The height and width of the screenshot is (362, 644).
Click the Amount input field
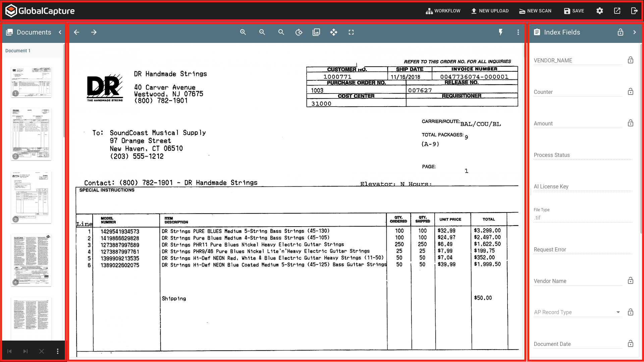(578, 123)
